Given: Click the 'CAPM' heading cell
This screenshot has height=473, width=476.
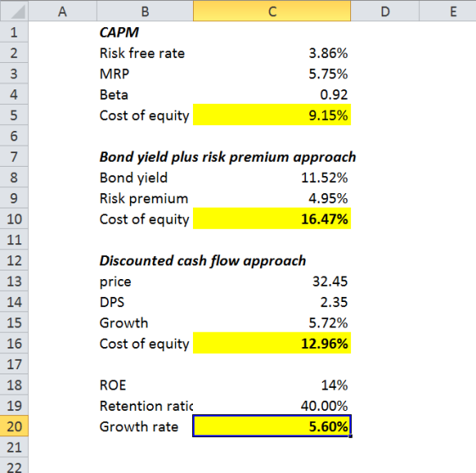Looking at the screenshot, I should point(145,31).
